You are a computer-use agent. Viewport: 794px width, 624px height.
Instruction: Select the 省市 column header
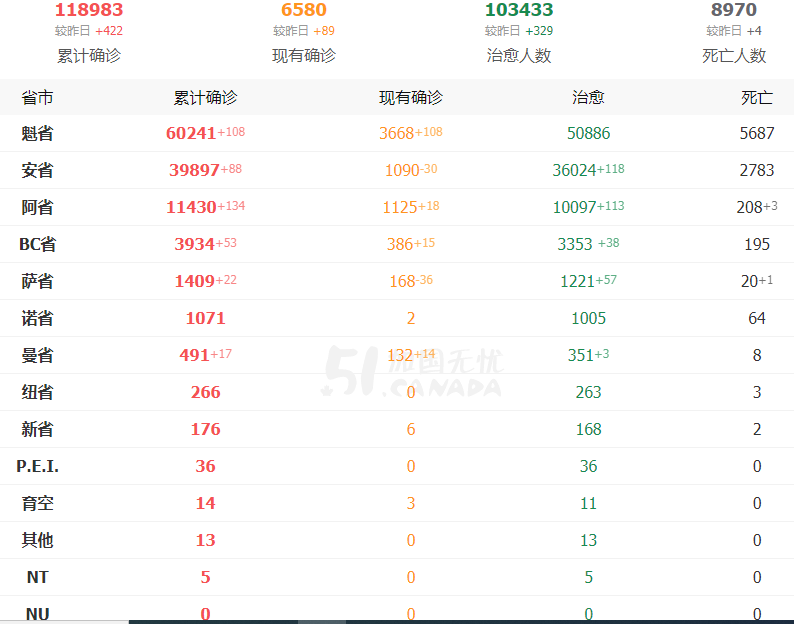[x=37, y=97]
